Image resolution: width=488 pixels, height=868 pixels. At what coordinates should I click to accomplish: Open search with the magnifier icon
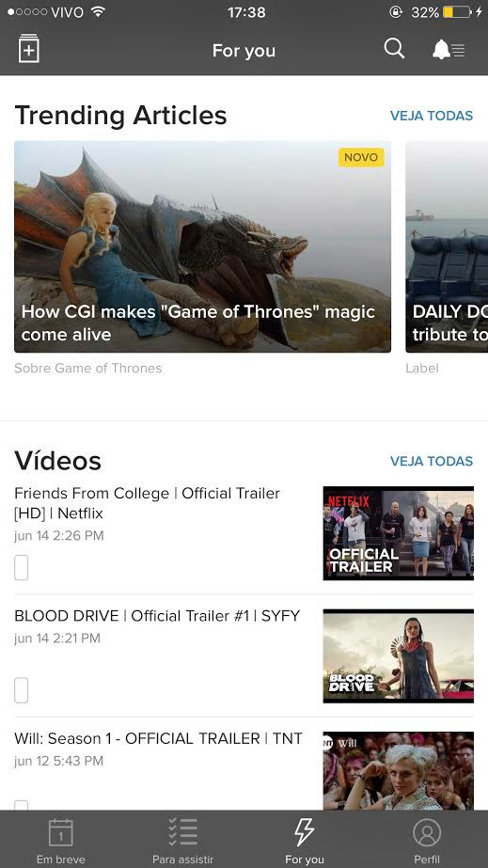pos(394,49)
